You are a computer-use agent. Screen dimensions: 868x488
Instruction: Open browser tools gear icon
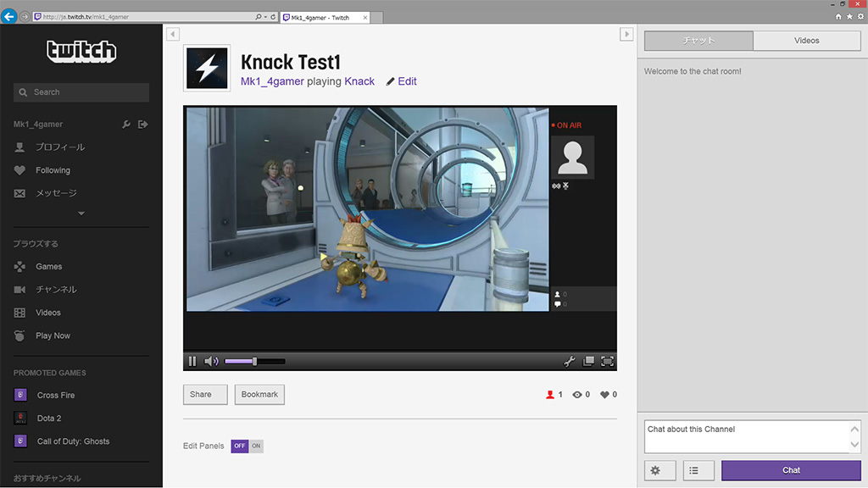pos(860,17)
